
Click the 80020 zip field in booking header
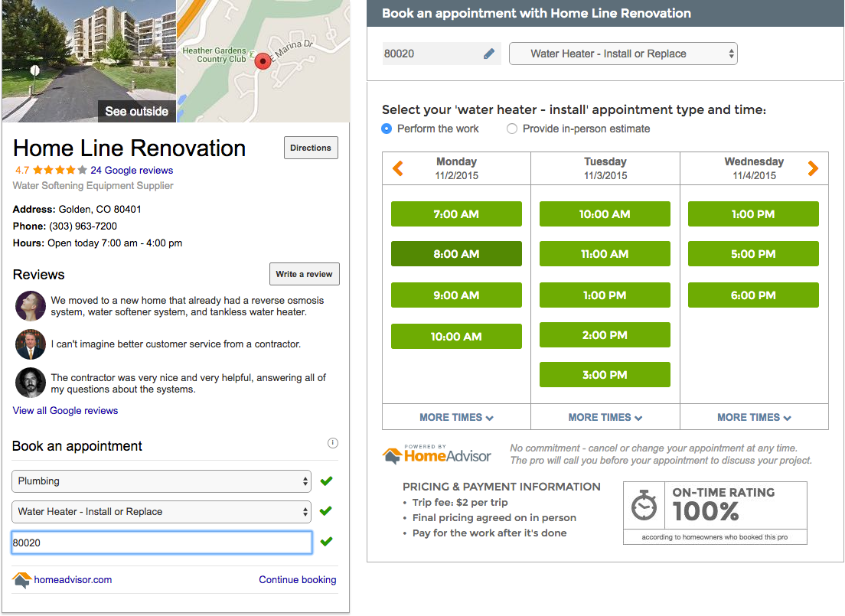pos(442,54)
